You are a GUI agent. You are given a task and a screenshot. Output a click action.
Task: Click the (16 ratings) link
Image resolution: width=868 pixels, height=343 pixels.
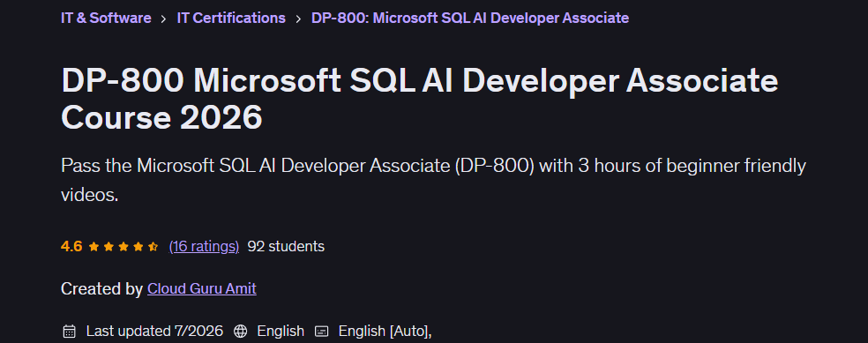(x=204, y=246)
